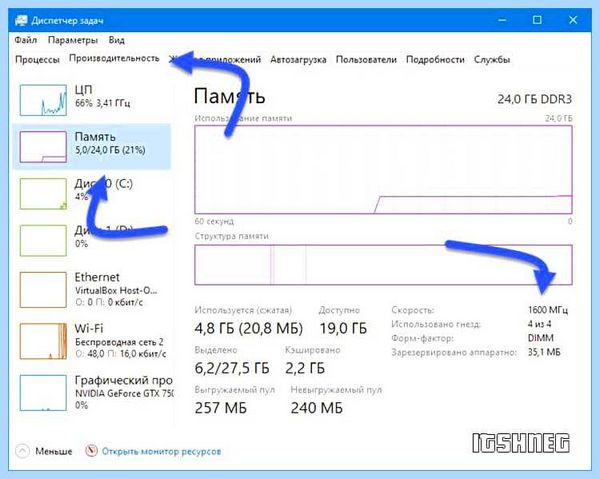This screenshot has width=600, height=479.
Task: Click the '66% 3,41 ГГц' CPU value
Action: click(x=103, y=103)
